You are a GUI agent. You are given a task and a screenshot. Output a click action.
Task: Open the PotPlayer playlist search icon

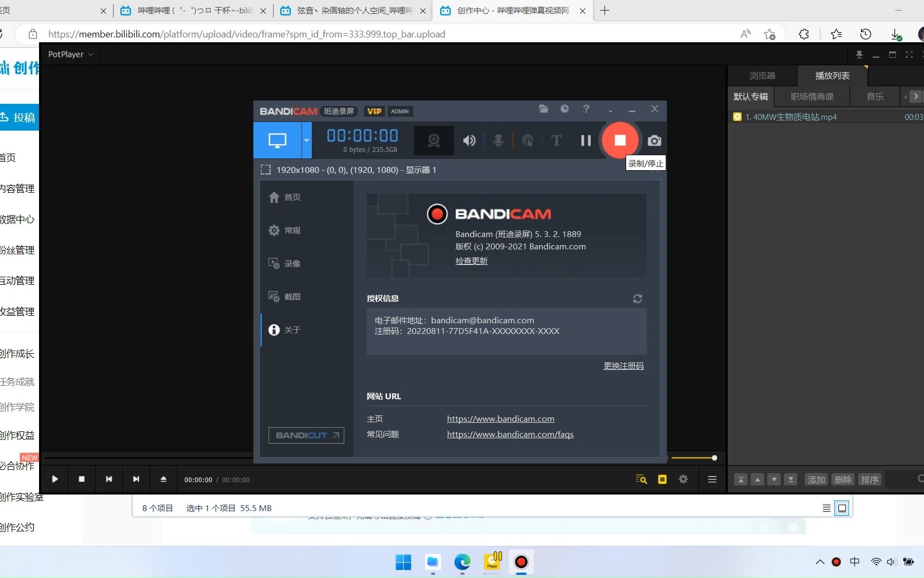click(x=641, y=480)
